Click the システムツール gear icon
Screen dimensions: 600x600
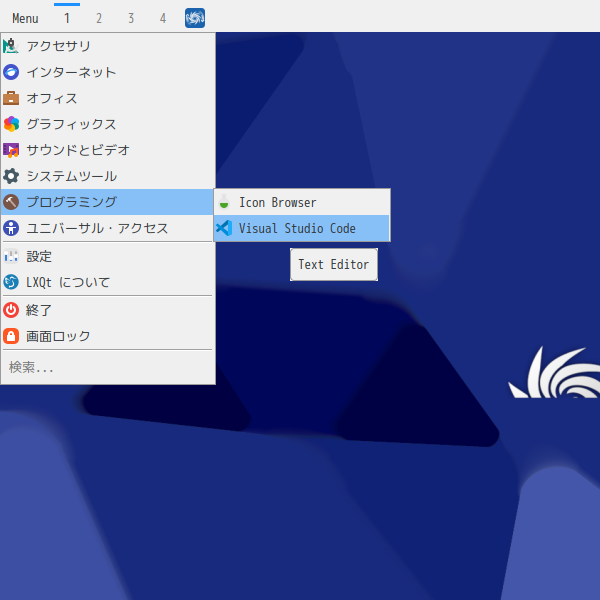point(11,176)
